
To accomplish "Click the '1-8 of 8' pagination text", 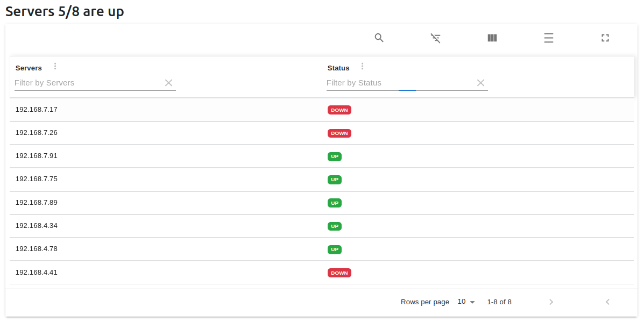I will (x=499, y=302).
